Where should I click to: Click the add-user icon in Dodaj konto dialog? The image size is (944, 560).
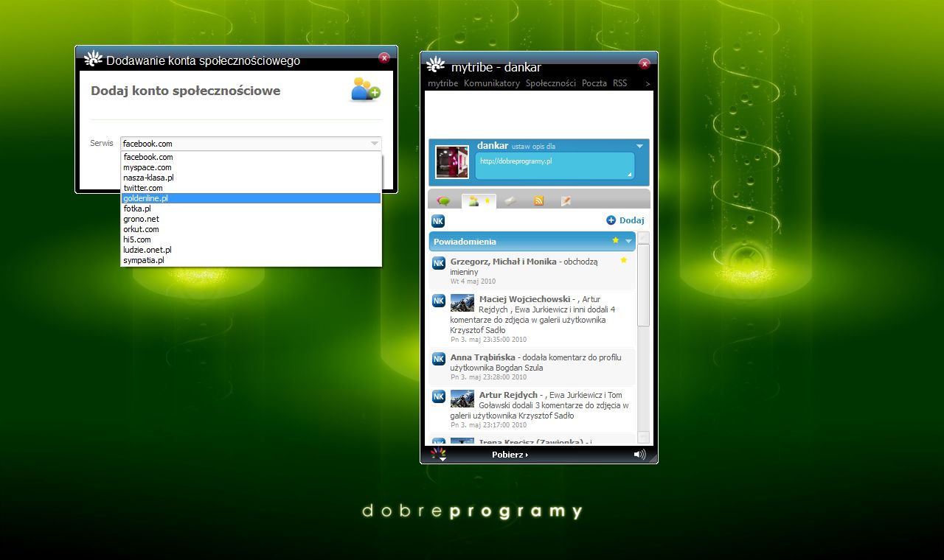pyautogui.click(x=366, y=89)
